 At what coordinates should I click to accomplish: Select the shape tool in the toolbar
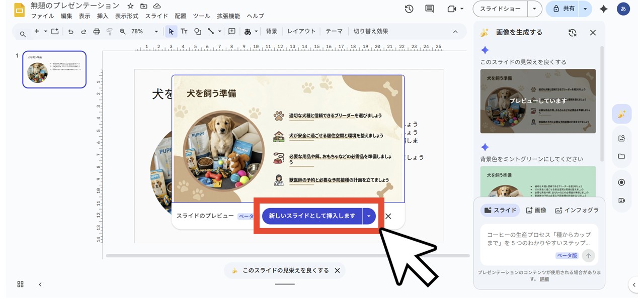198,31
